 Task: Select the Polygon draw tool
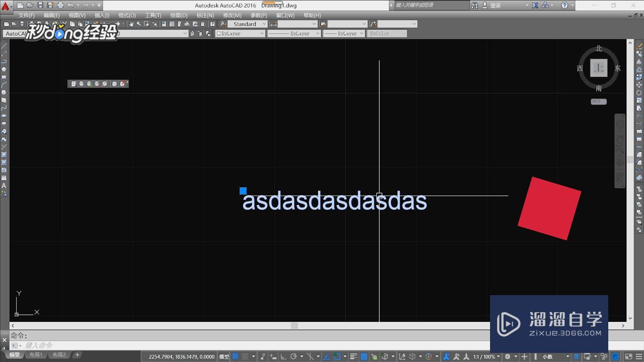(x=4, y=69)
